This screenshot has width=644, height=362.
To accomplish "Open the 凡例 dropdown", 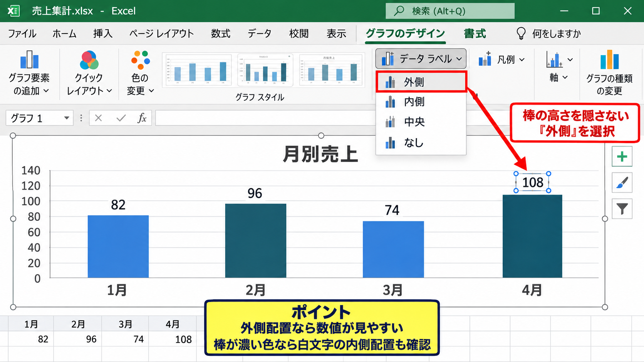I will coord(501,59).
